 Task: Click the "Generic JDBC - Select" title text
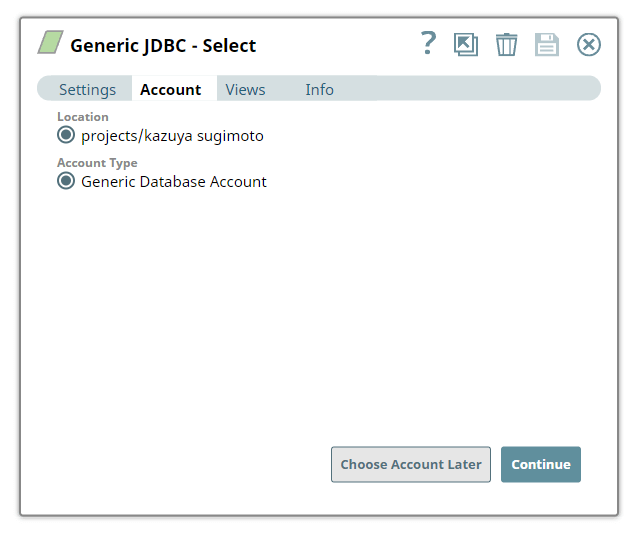[x=163, y=45]
